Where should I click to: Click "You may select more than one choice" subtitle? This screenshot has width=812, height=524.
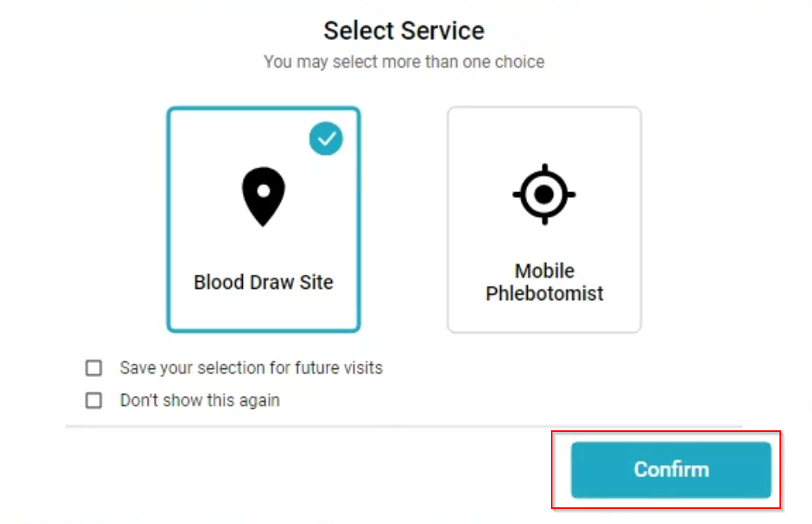tap(404, 62)
